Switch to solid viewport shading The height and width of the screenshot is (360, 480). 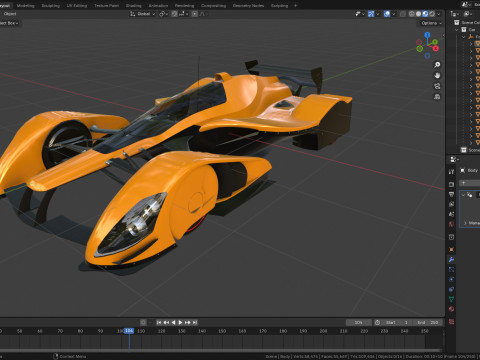coord(418,14)
